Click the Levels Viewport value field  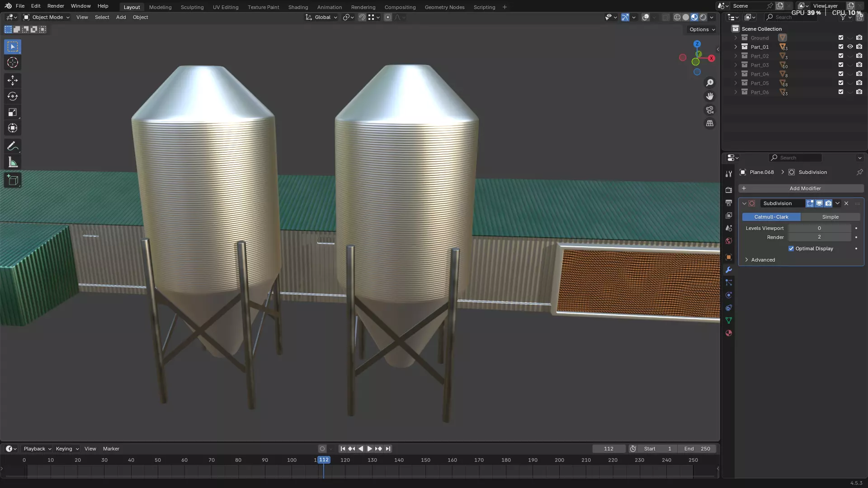tap(819, 228)
